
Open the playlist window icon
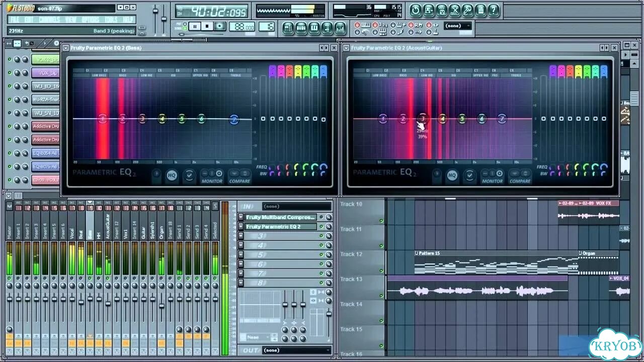288,28
